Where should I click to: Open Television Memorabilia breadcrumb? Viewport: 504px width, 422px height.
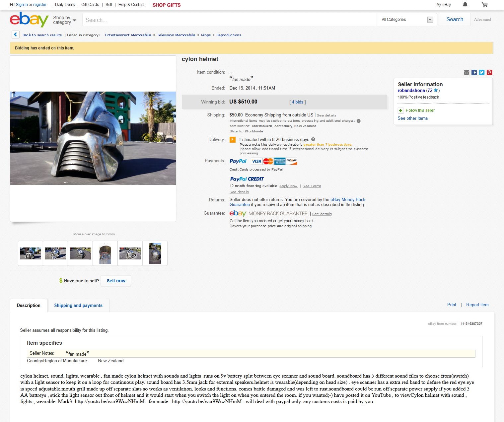[x=176, y=35]
